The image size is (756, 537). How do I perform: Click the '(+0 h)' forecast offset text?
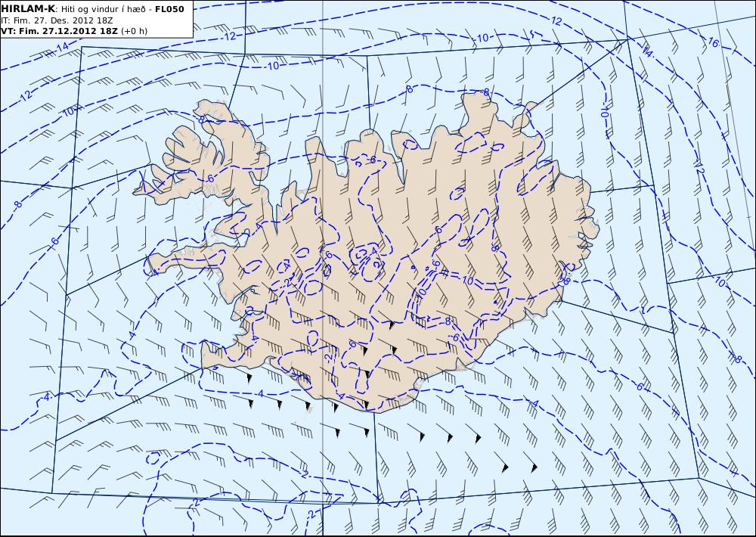pyautogui.click(x=134, y=31)
